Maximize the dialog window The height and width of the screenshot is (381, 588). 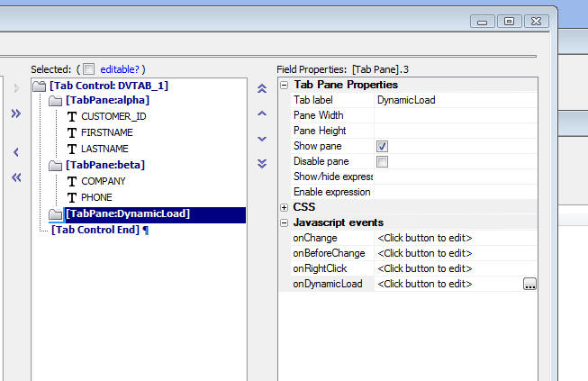click(x=510, y=21)
